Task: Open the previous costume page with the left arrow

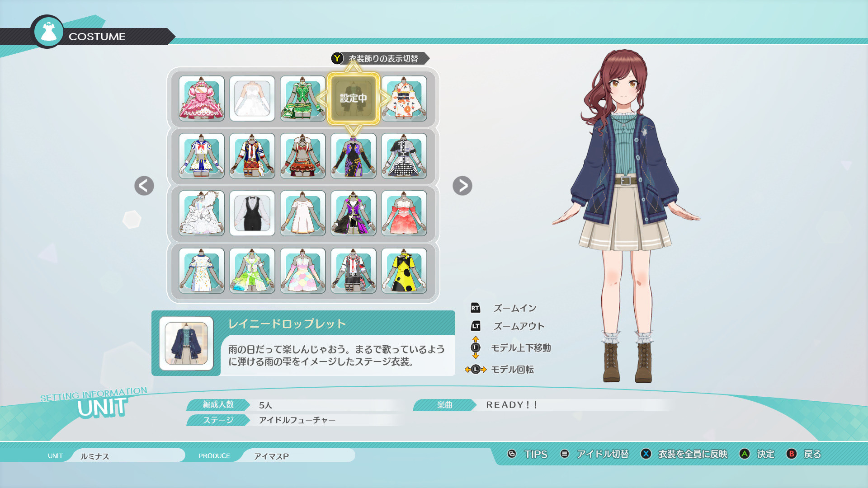Action: [144, 186]
